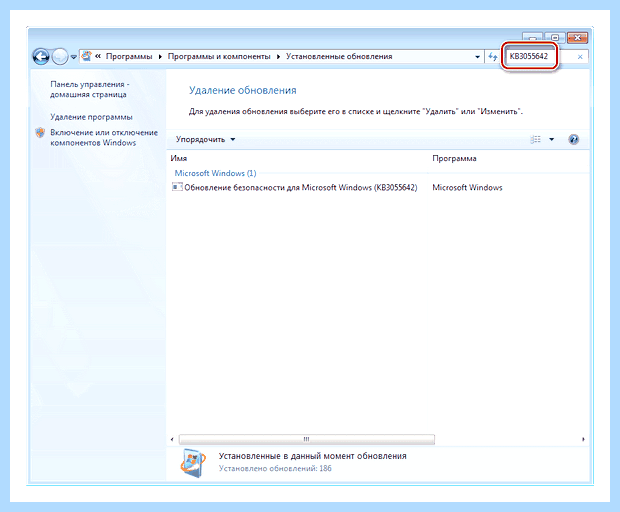Click the scroll left arrow
Screen dimensions: 620x512
[172, 439]
